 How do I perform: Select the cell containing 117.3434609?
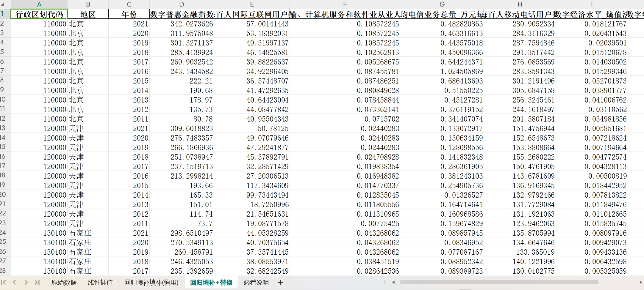tap(252, 185)
